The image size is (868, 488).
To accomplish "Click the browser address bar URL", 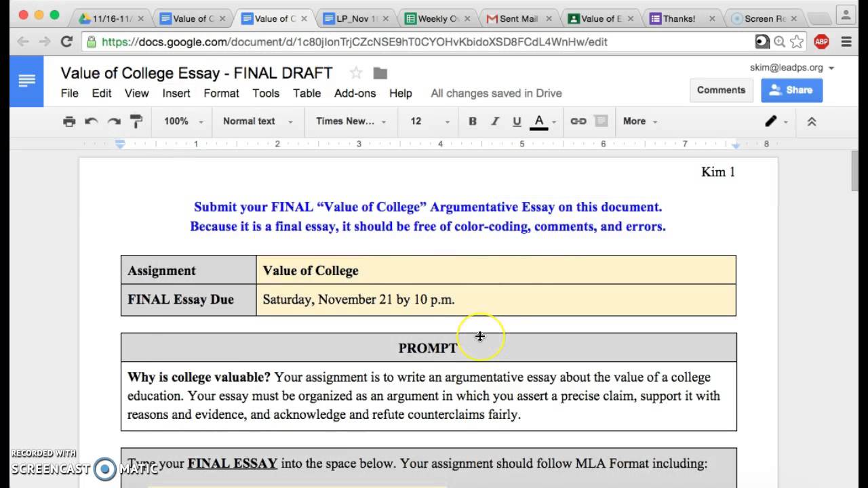I will [x=354, y=42].
